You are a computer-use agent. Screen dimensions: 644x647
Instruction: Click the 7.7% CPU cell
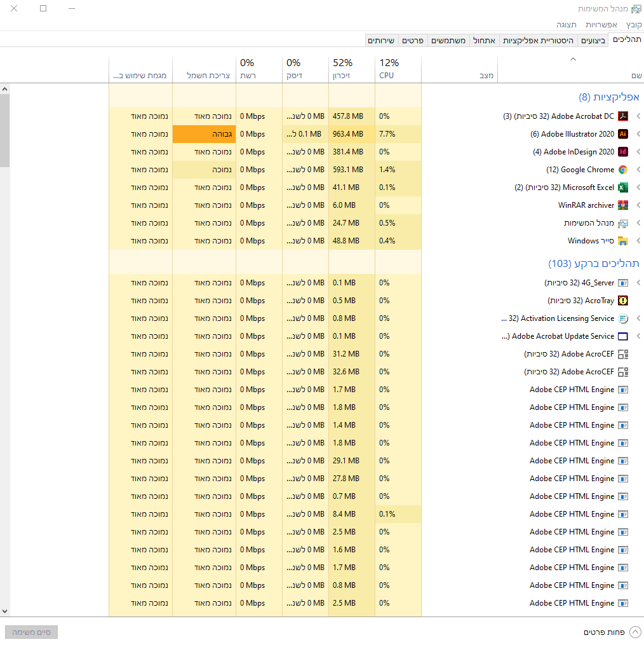(398, 134)
